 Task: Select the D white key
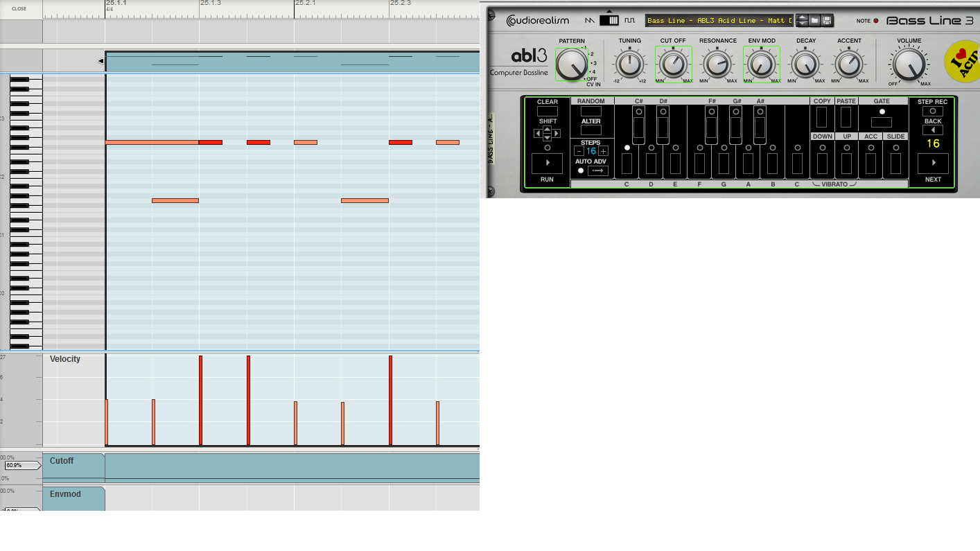point(651,164)
